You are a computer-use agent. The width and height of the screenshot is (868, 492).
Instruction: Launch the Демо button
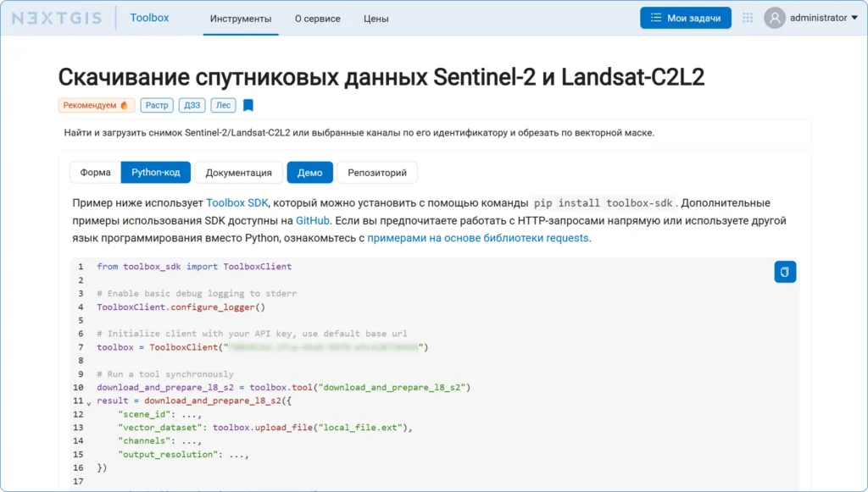pos(309,173)
